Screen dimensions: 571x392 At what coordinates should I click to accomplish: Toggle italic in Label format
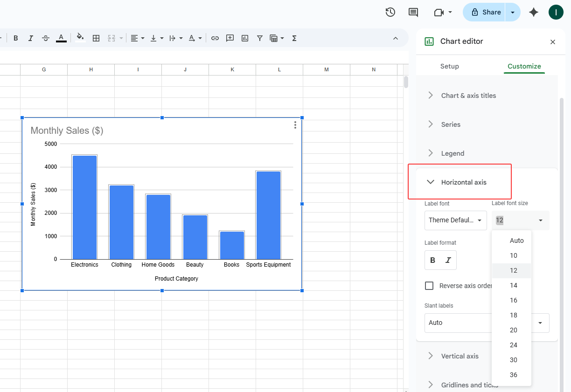(x=448, y=260)
